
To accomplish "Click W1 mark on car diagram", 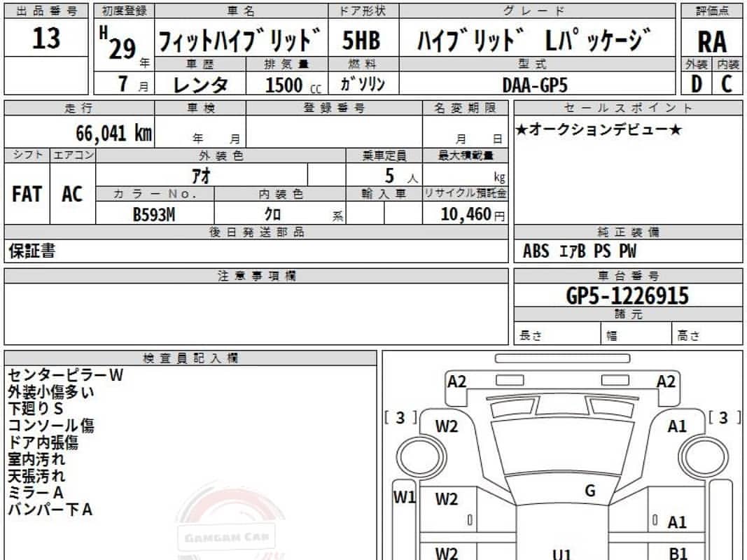I will tap(404, 498).
